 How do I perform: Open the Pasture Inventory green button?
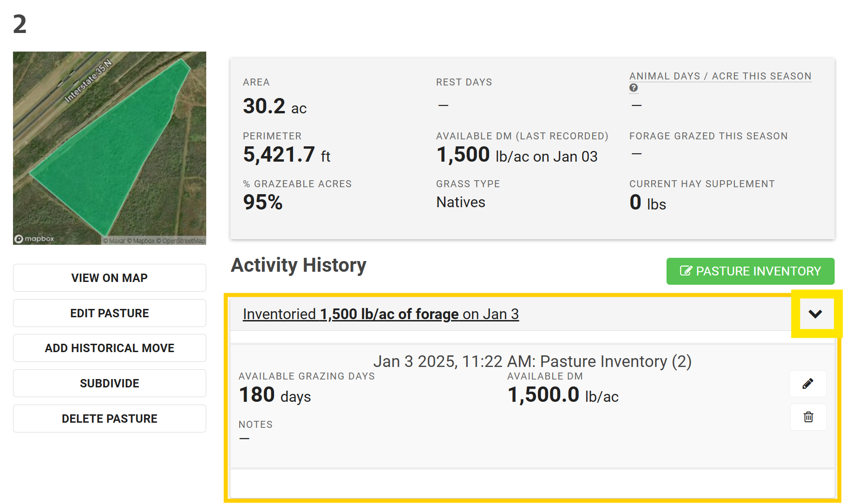coord(750,271)
